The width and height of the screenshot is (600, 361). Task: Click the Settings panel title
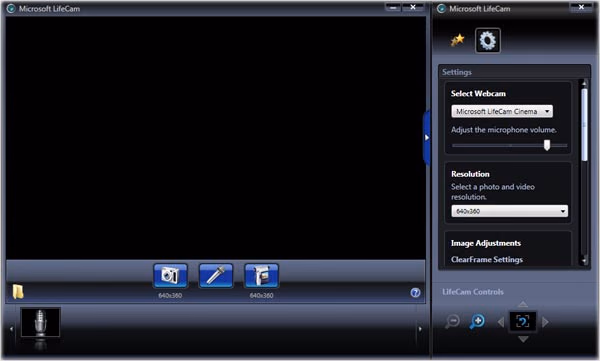[457, 72]
